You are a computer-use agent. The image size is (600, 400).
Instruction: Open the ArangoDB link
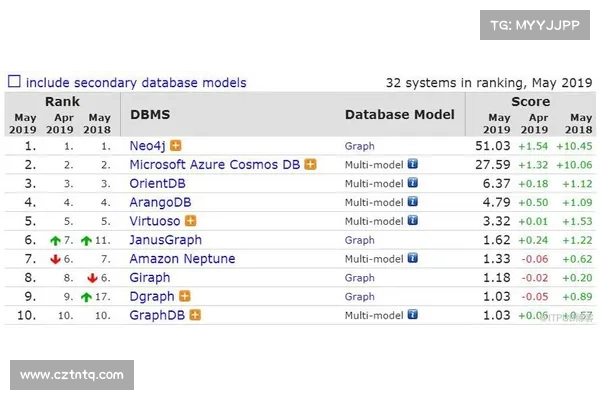click(x=161, y=203)
